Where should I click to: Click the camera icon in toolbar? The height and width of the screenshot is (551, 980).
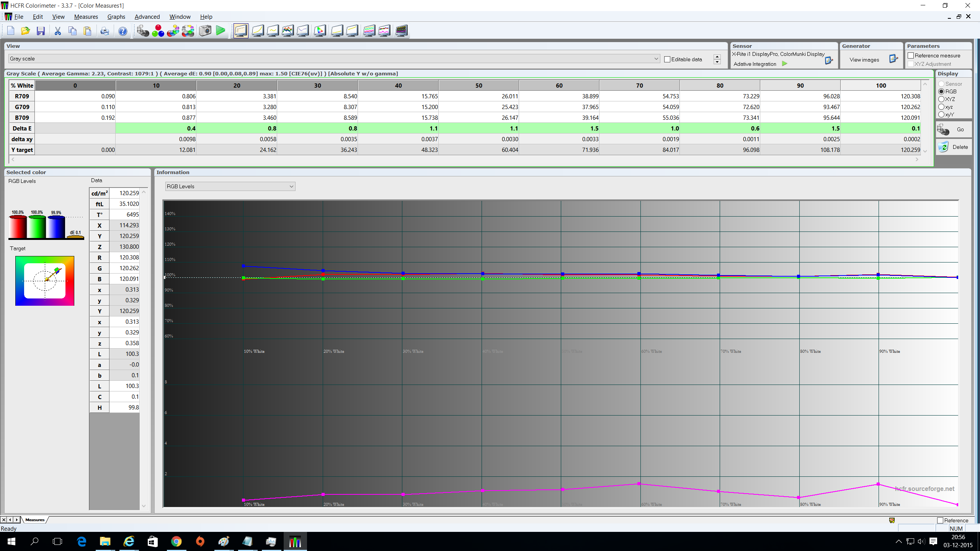tap(205, 31)
